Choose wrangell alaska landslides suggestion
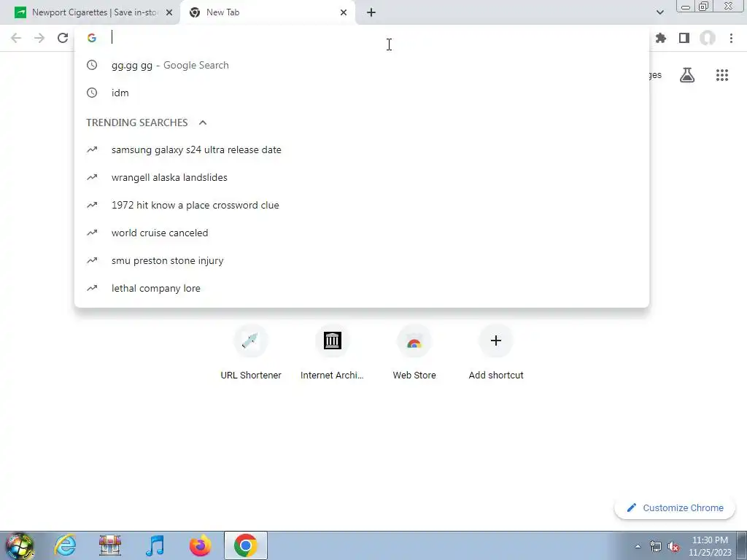Image resolution: width=747 pixels, height=560 pixels. point(362,177)
